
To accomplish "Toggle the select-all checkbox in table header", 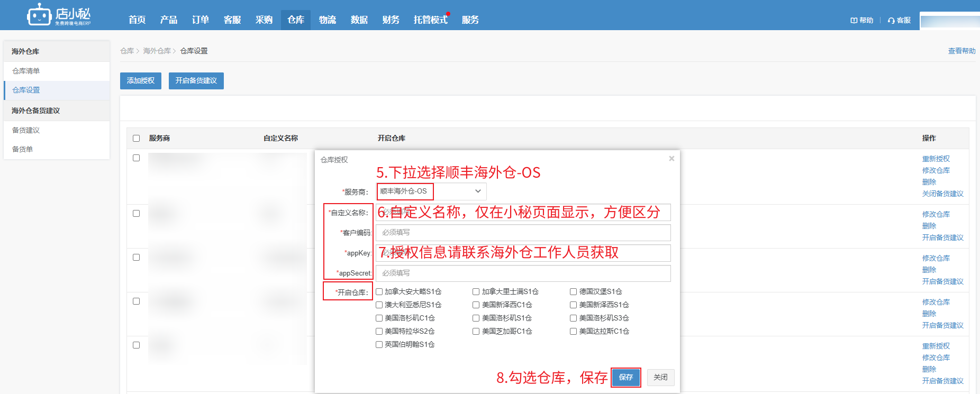I will point(136,138).
